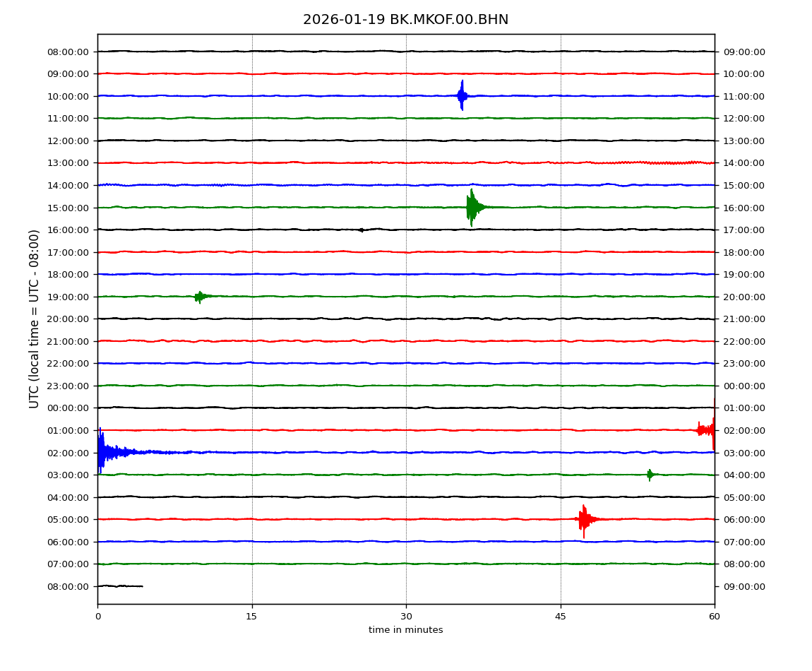Click the blue seismic burst on 10:00:00 trace
The width and height of the screenshot is (812, 671).
[462, 95]
